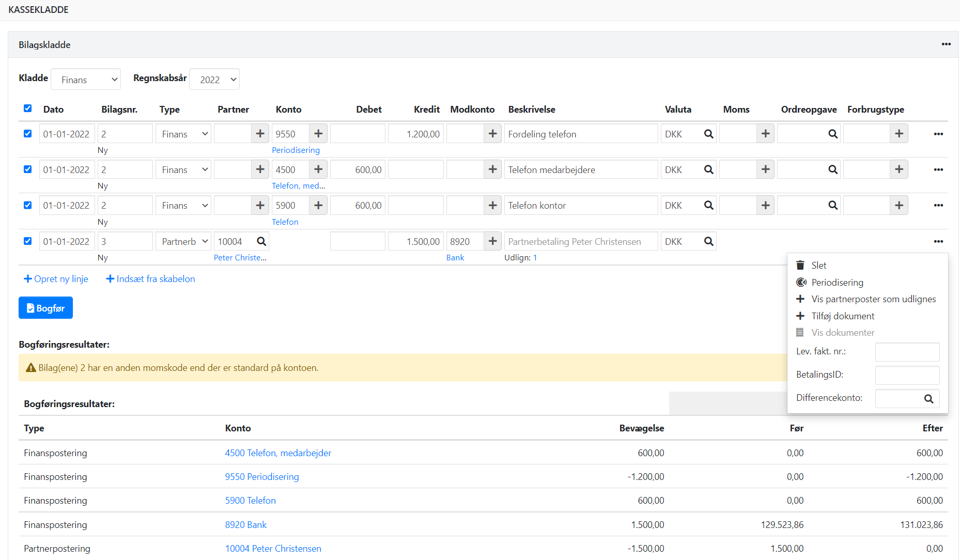This screenshot has width=960, height=560.
Task: Open the Bilagskladde panel three-dots menu
Action: click(x=946, y=44)
